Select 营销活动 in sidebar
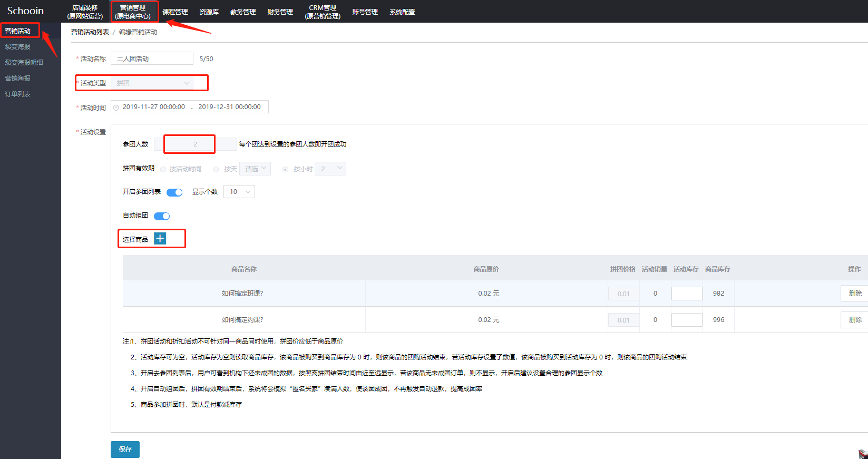The width and height of the screenshot is (868, 459). [x=18, y=31]
